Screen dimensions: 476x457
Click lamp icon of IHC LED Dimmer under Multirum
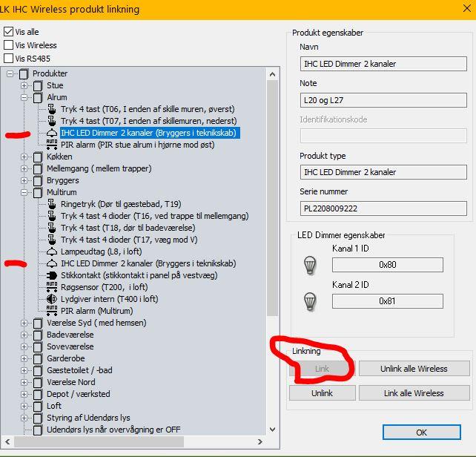point(52,263)
